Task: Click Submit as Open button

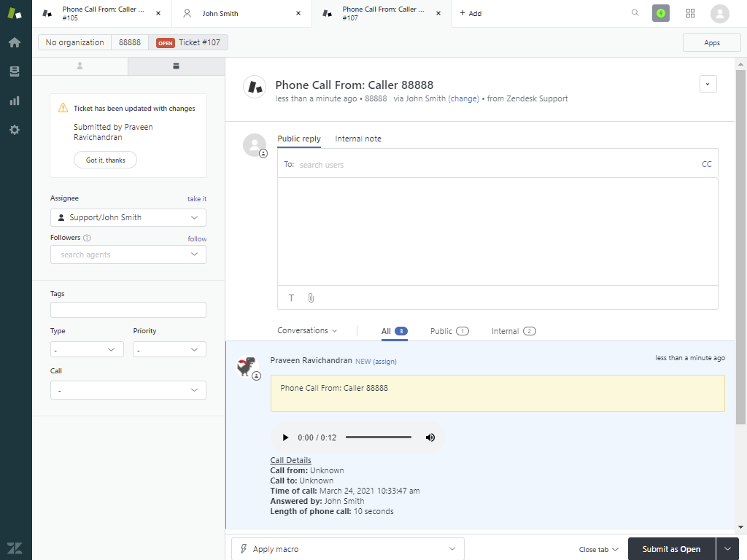Action: pyautogui.click(x=671, y=549)
